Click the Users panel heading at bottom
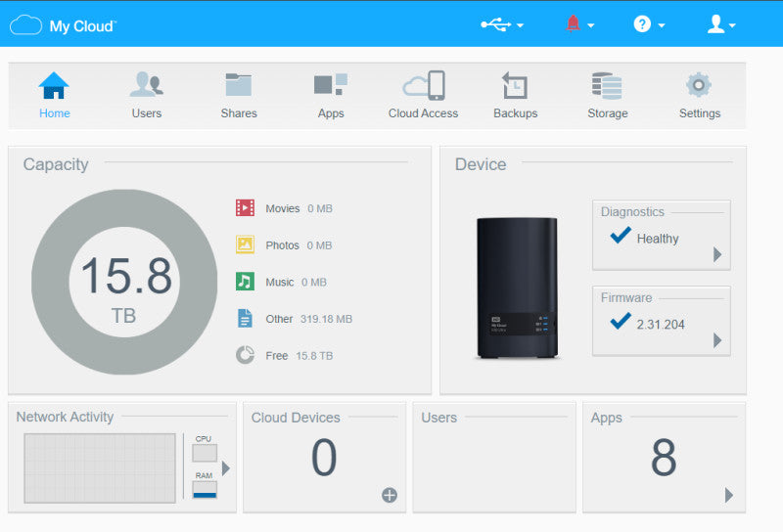 [438, 418]
